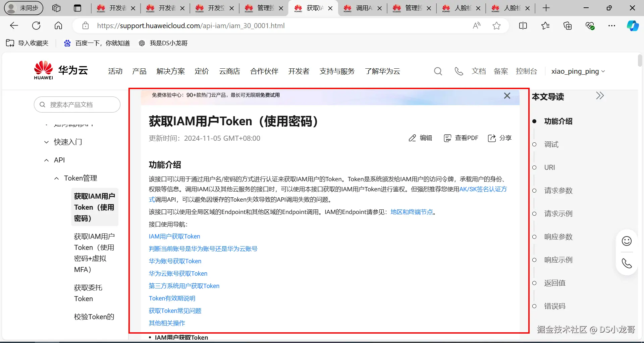Open the 控制台 console link
Viewport: 644px width, 343px height.
pos(526,71)
